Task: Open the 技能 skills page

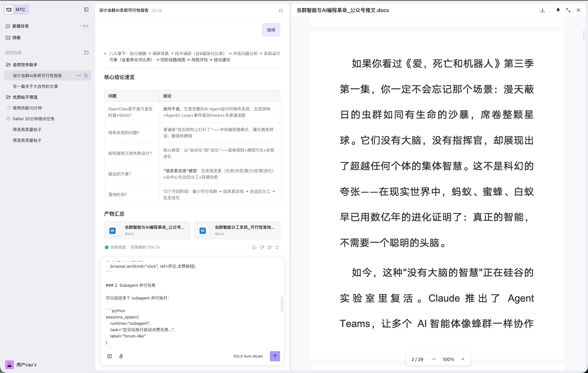Action: pos(16,37)
